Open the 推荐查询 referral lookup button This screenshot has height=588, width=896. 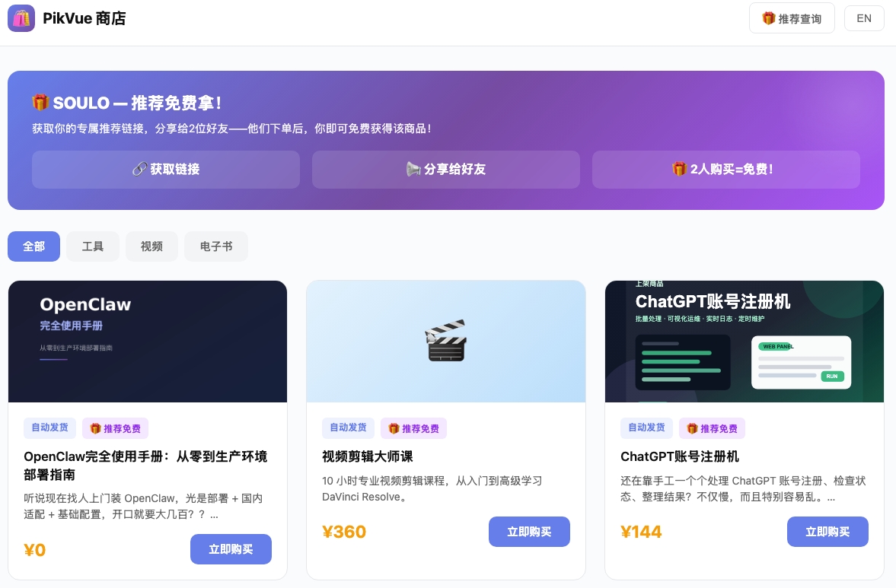(x=792, y=18)
